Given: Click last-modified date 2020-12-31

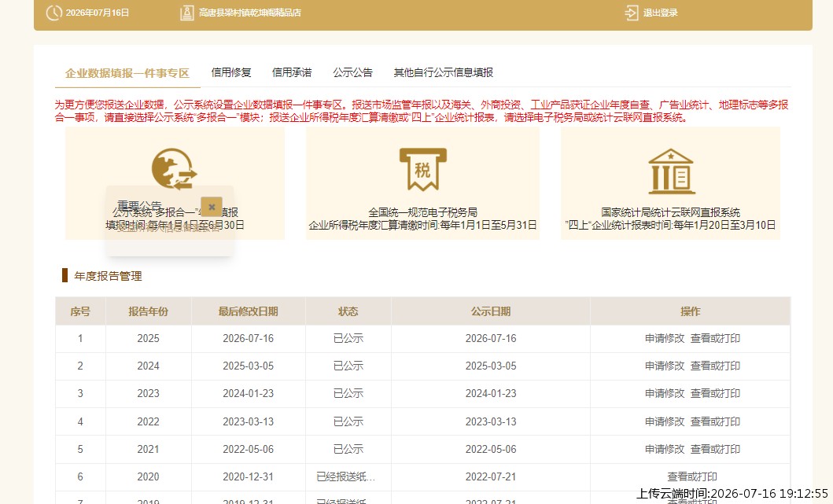Looking at the screenshot, I should tap(248, 477).
